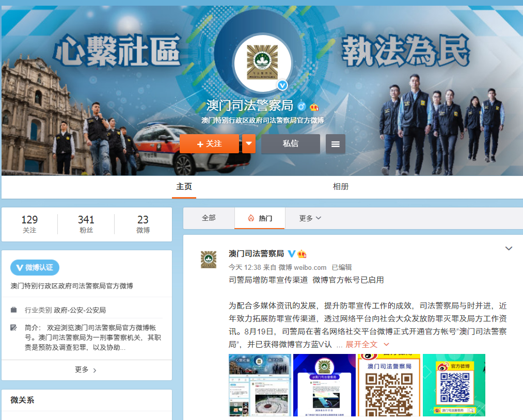Click the 微关系 section heading
The height and width of the screenshot is (420, 523).
click(x=22, y=400)
